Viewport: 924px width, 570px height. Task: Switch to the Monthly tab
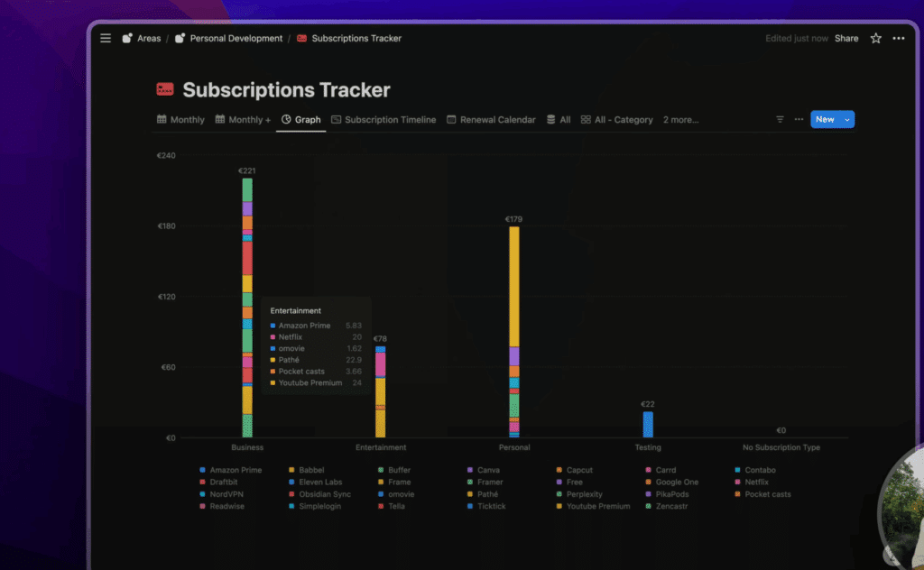180,119
